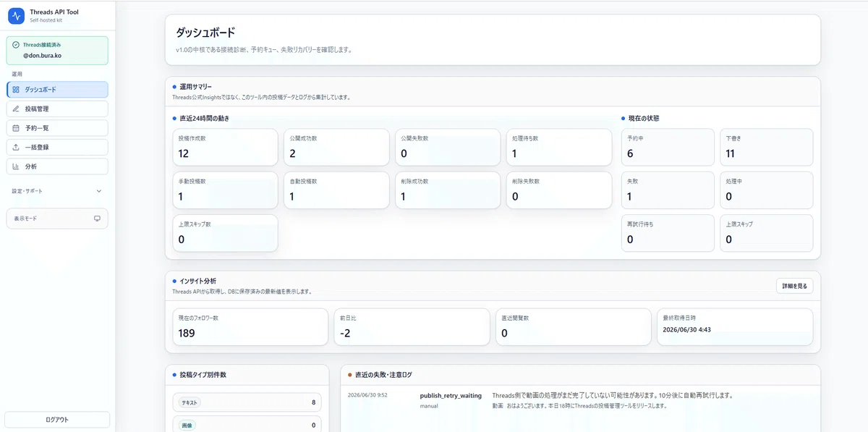Click the インサイト分析 section heading
This screenshot has height=432, width=868.
(x=197, y=281)
